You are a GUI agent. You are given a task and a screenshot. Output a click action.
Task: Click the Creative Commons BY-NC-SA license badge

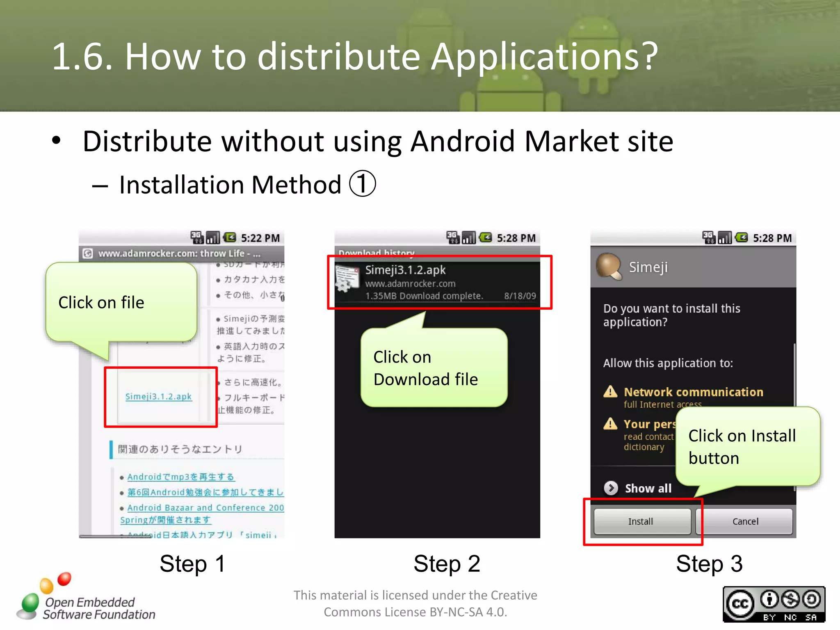click(x=774, y=605)
